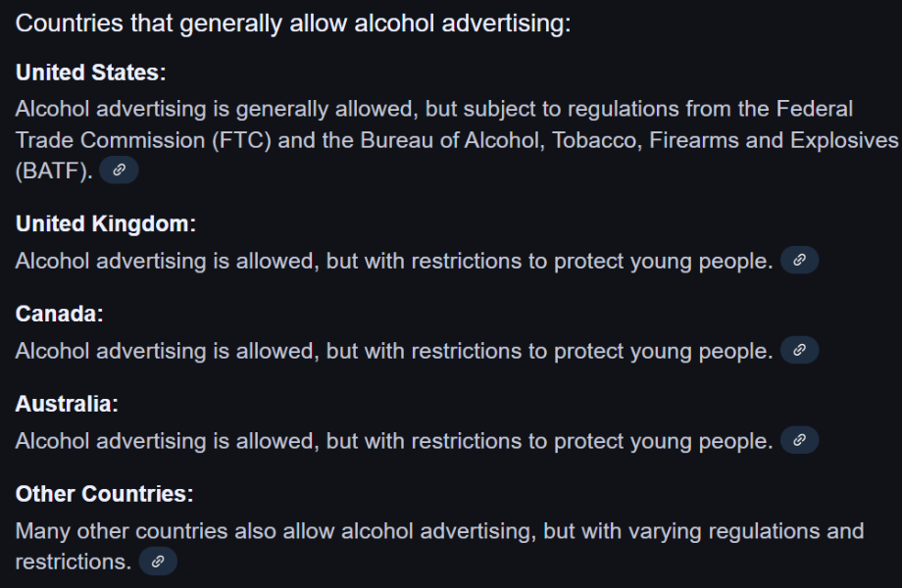Open the United Kingdom citation link icon

point(800,260)
